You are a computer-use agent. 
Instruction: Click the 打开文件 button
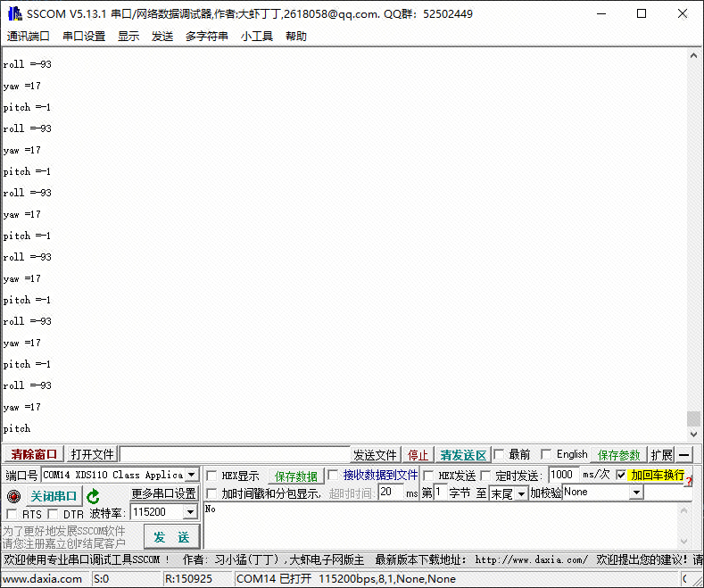[92, 454]
